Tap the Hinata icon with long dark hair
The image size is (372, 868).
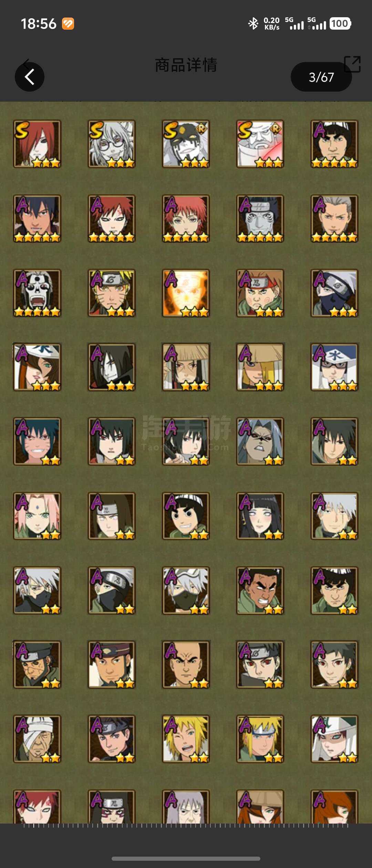click(x=260, y=516)
